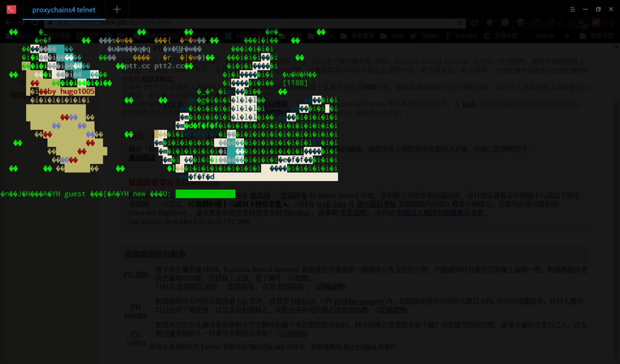Maximize the terminal window

click(598, 9)
